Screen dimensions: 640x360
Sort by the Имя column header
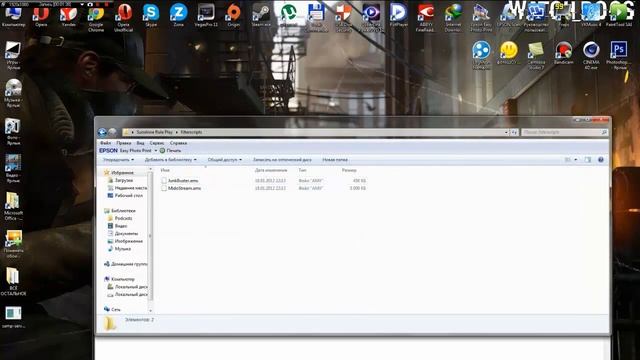[165, 170]
